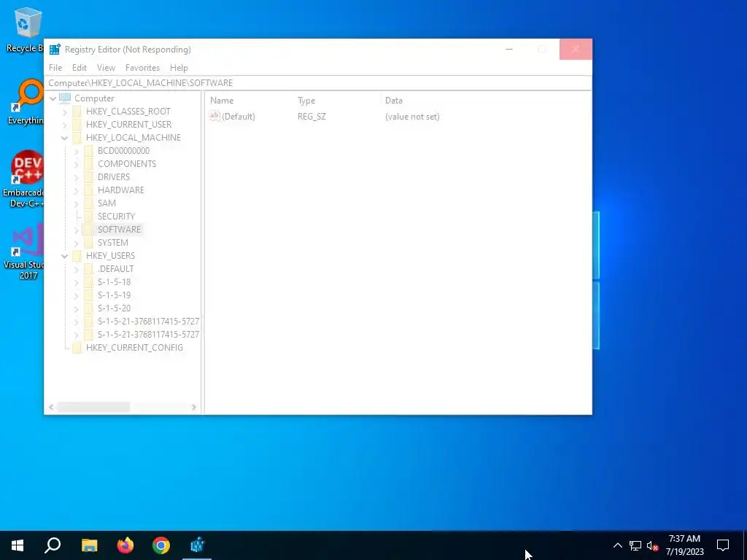Viewport: 747px width, 560px height.
Task: Select the Computer tree item
Action: (x=94, y=98)
